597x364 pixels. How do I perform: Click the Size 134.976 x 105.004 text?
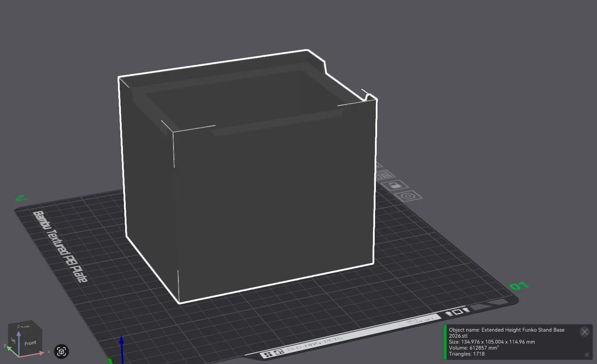[492, 342]
